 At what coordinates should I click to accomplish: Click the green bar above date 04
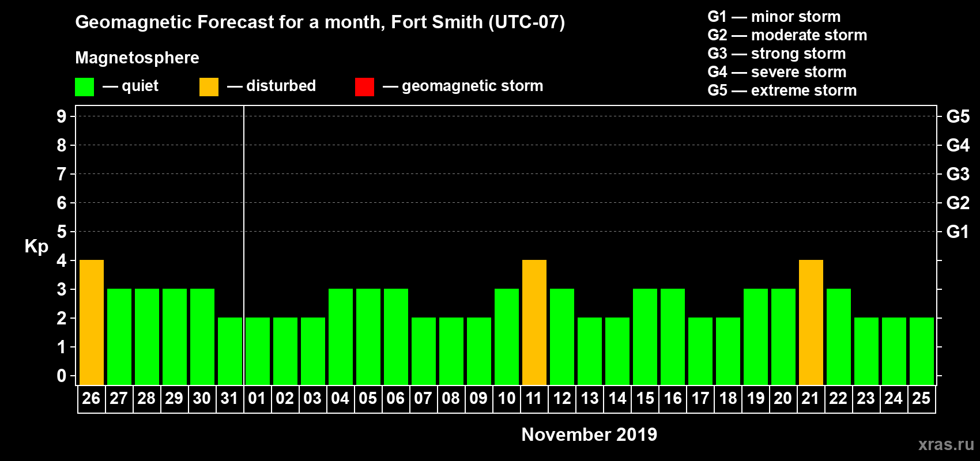point(341,337)
